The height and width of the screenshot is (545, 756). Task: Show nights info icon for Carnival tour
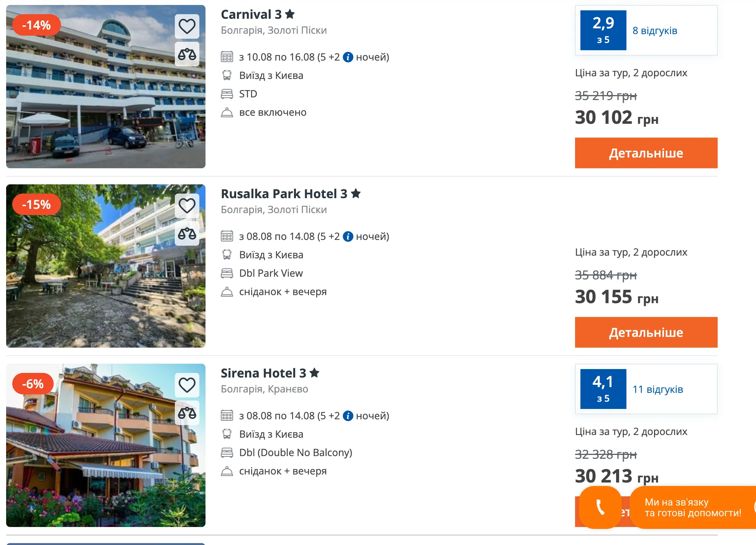(348, 57)
